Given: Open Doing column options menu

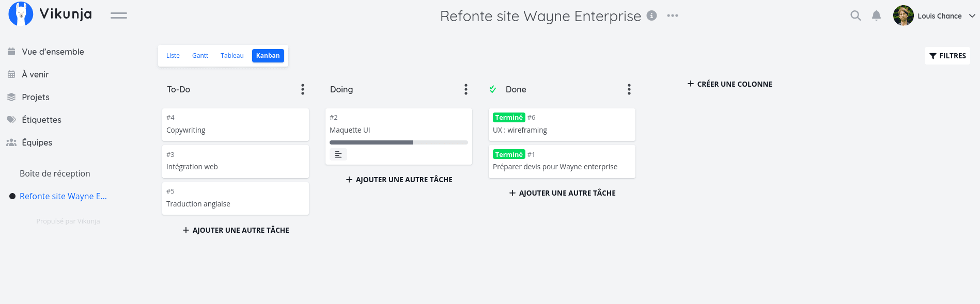Looking at the screenshot, I should [x=466, y=89].
